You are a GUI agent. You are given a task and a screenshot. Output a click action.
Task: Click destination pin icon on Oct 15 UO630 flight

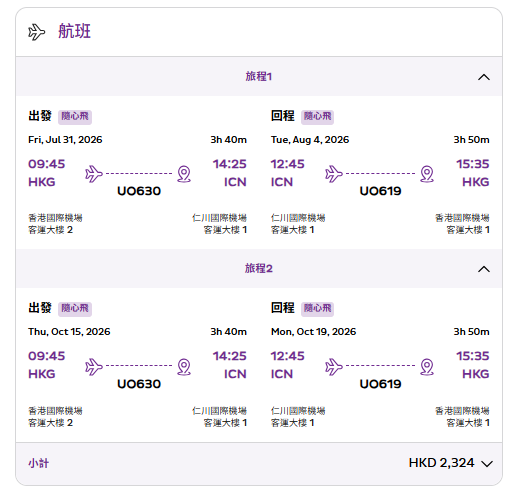click(x=184, y=366)
